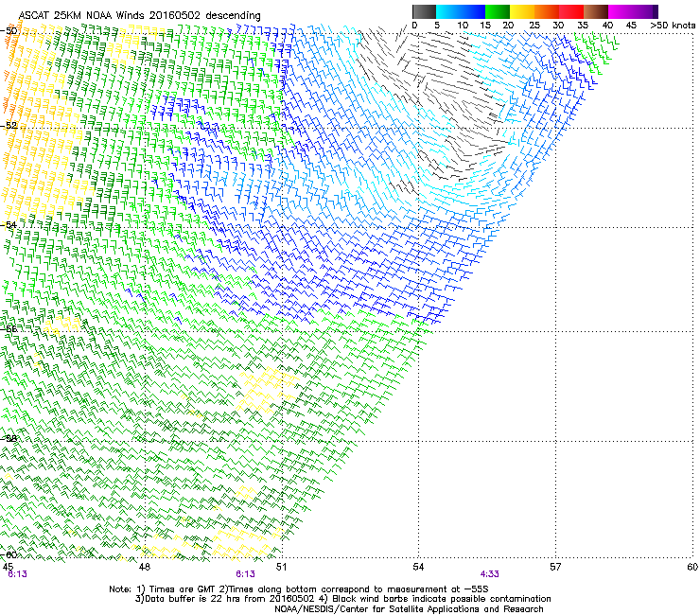700x615 pixels.
Task: Click the latitude label '-50'
Action: tap(9, 31)
